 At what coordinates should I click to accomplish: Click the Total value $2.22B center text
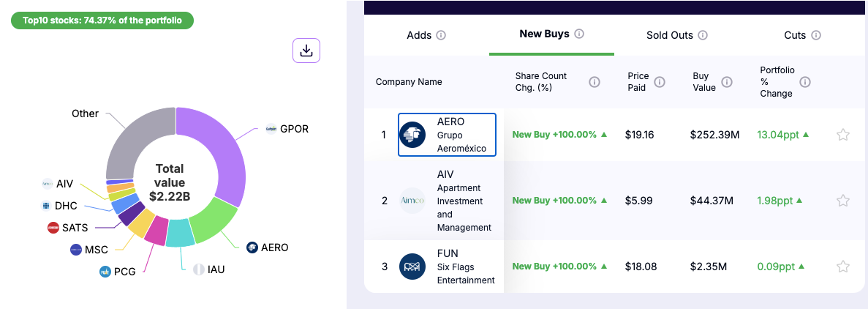click(x=170, y=182)
